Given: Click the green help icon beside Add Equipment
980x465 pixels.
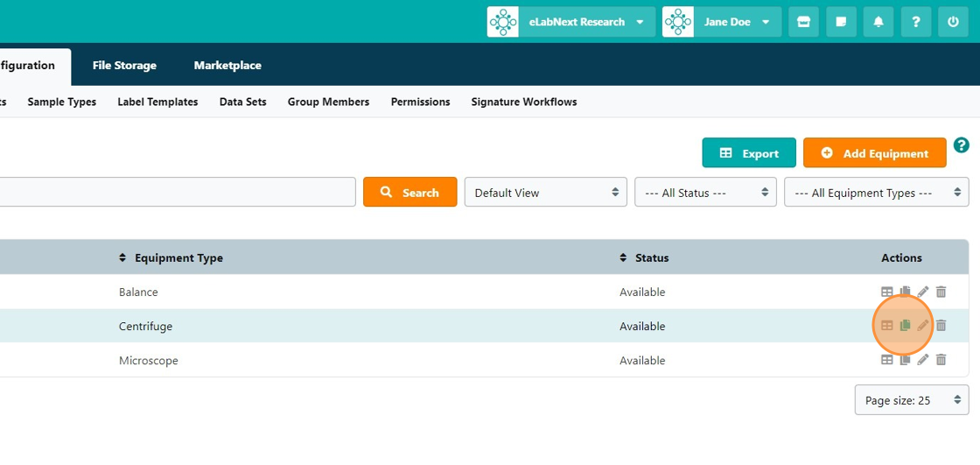Looking at the screenshot, I should tap(962, 145).
